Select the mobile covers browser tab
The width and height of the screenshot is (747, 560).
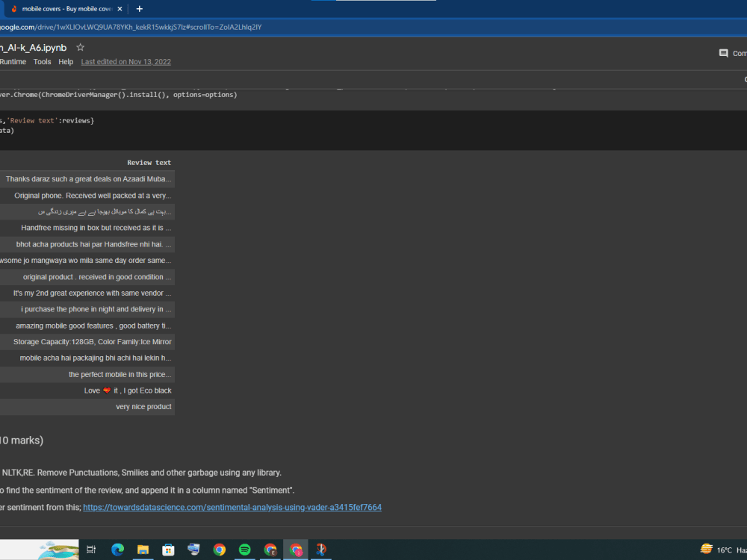click(66, 8)
